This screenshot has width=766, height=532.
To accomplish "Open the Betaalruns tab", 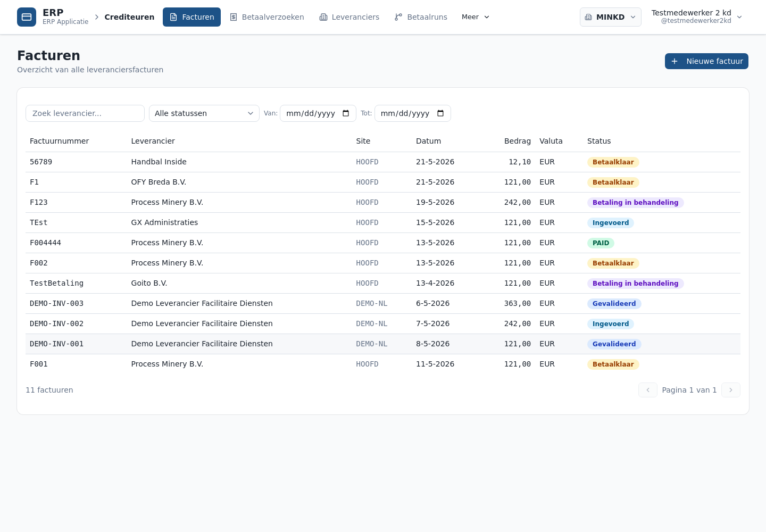I will [x=421, y=17].
